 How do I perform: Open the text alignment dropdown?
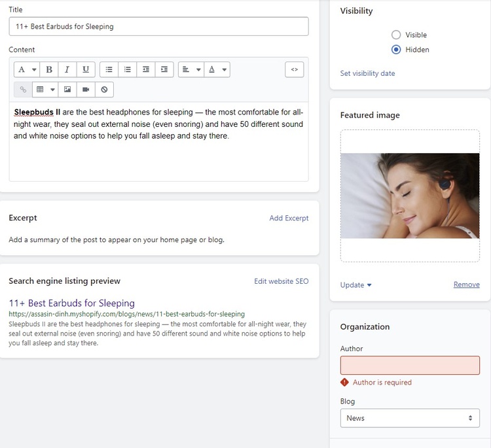point(191,69)
